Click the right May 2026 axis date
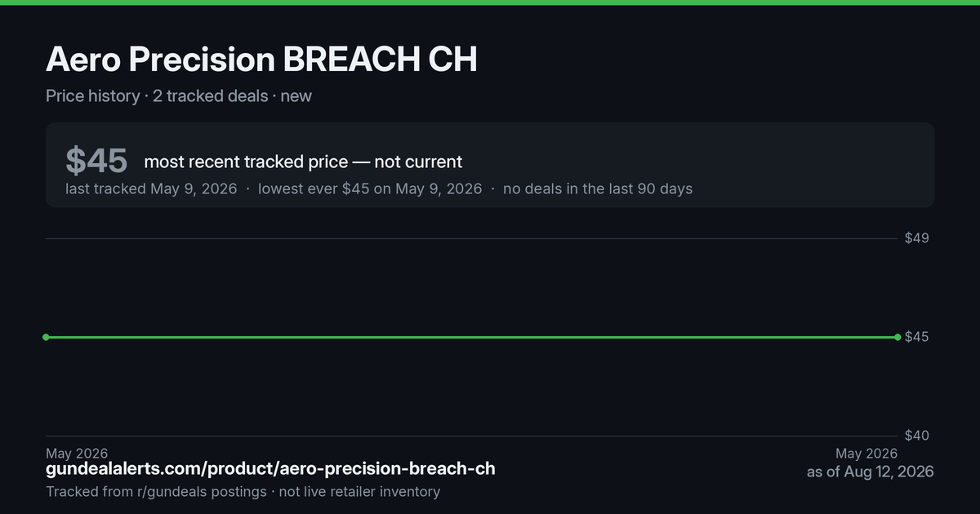Viewport: 980px width, 514px height. 866,454
